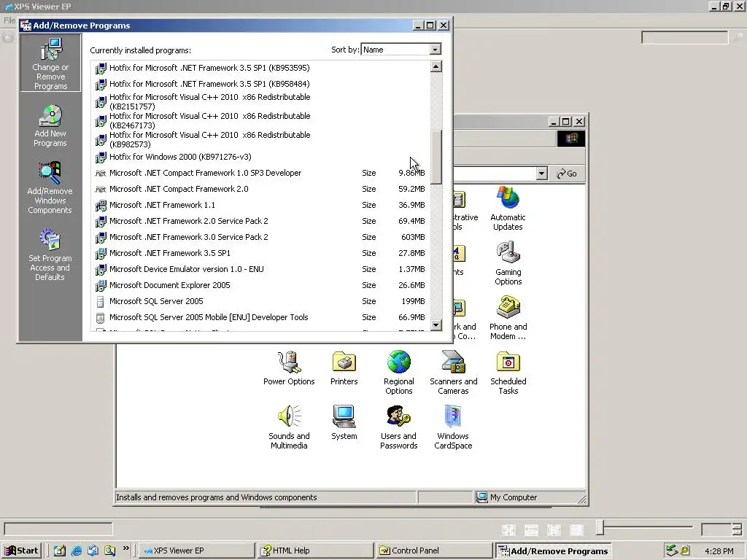This screenshot has height=560, width=747.
Task: Select Microsoft .NET Framework 2.0 Service Pack 2
Action: [x=260, y=221]
